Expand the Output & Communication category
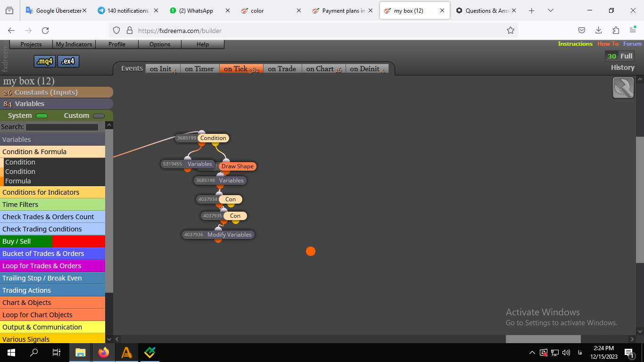644x362 pixels. [x=52, y=327]
